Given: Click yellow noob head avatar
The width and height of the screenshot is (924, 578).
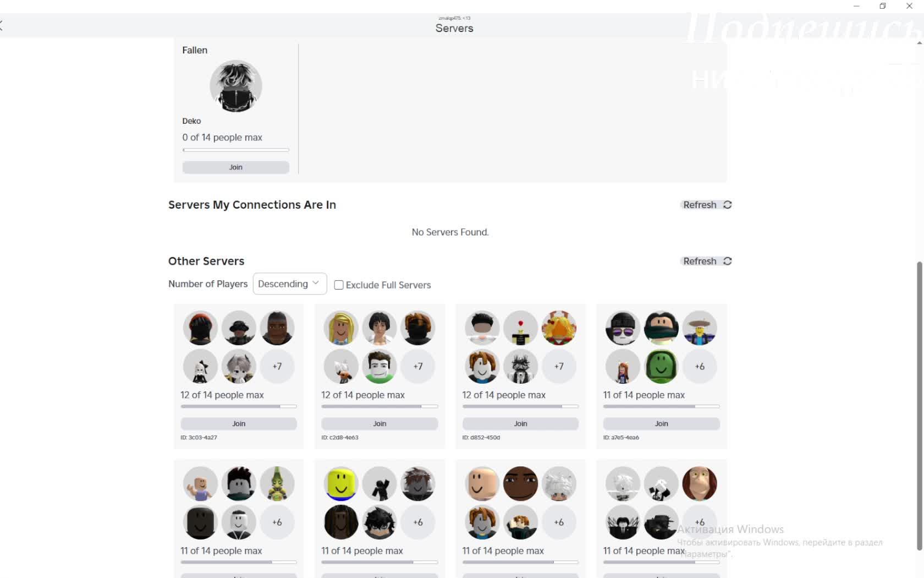Looking at the screenshot, I should pos(341,483).
